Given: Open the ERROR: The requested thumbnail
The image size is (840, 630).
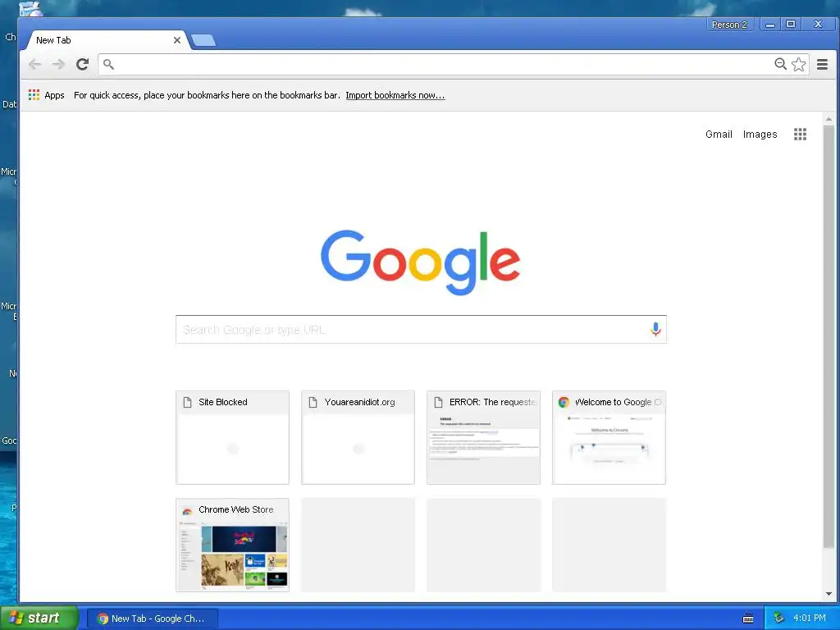Looking at the screenshot, I should pos(483,437).
